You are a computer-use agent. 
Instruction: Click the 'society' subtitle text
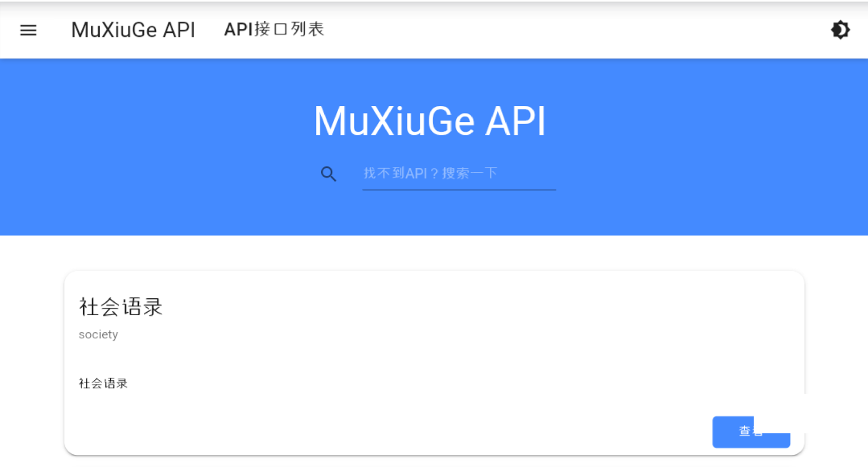click(98, 334)
